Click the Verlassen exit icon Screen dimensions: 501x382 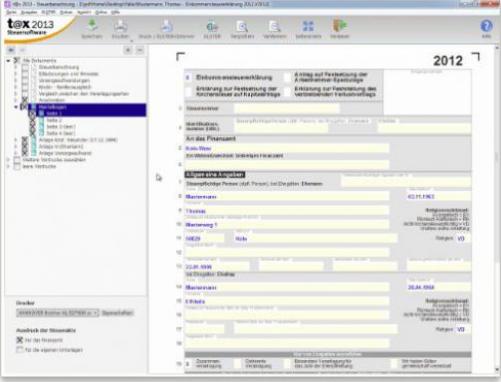pos(340,26)
